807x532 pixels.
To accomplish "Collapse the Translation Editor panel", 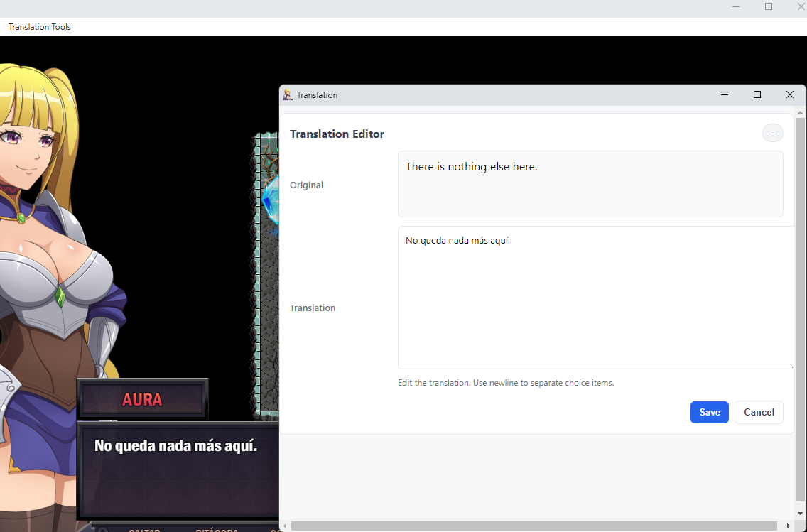I will point(772,134).
